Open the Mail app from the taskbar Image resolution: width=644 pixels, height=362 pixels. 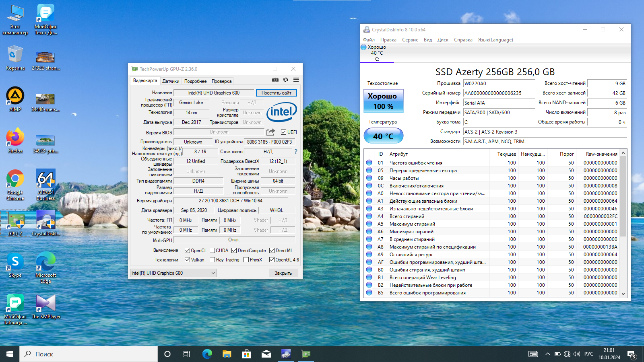click(266, 354)
